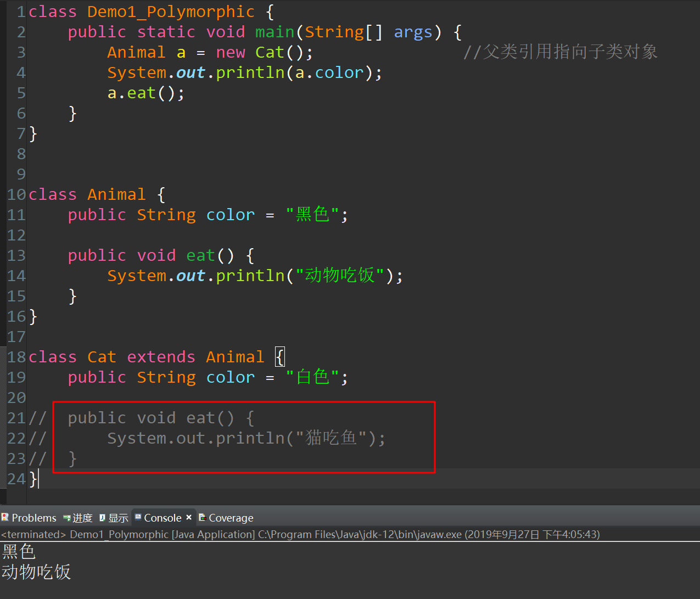Click the string "动物吃饭" on line 14
This screenshot has height=599, width=700.
tap(340, 276)
